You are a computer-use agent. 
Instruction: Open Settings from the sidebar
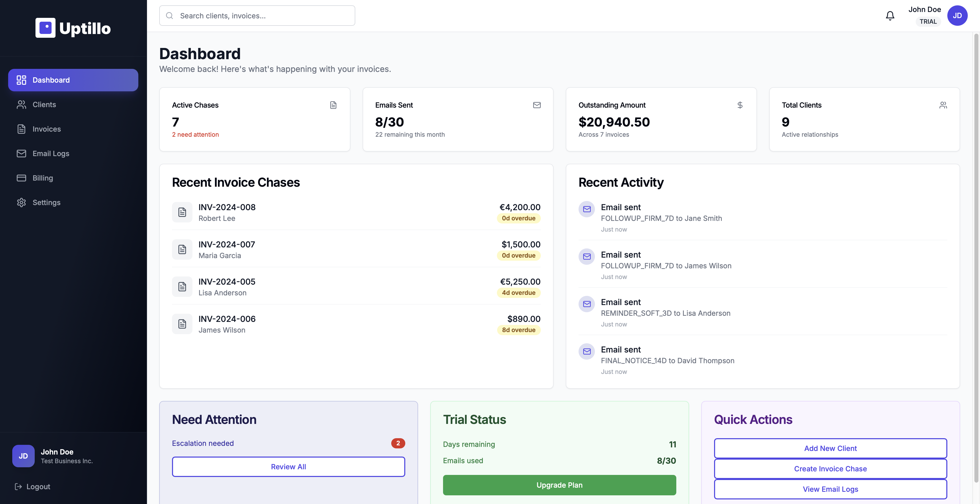pos(73,203)
